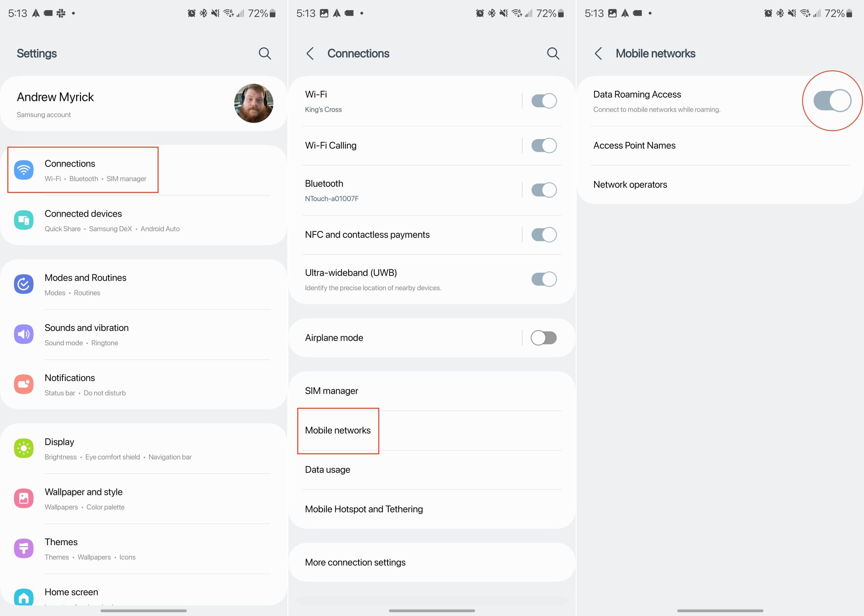The width and height of the screenshot is (864, 616).
Task: Open Mobile networks settings
Action: [x=337, y=430]
